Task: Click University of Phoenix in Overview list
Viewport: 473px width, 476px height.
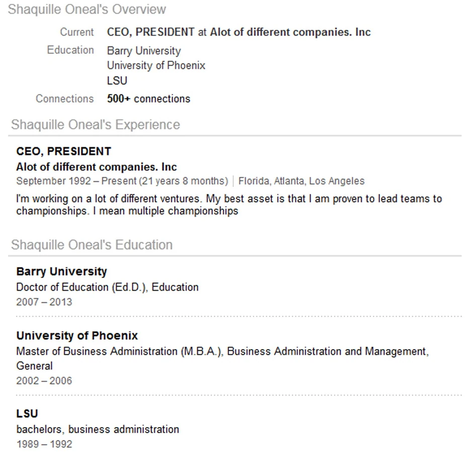Action: point(156,65)
